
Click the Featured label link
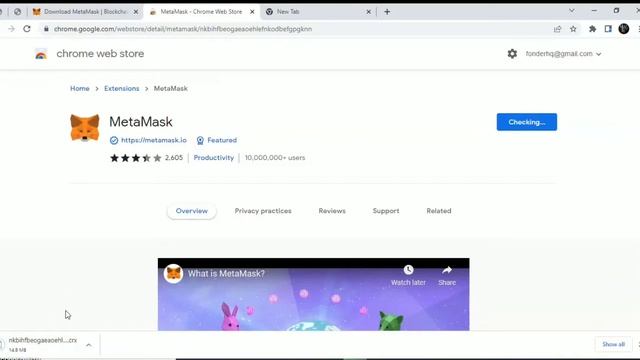[222, 140]
